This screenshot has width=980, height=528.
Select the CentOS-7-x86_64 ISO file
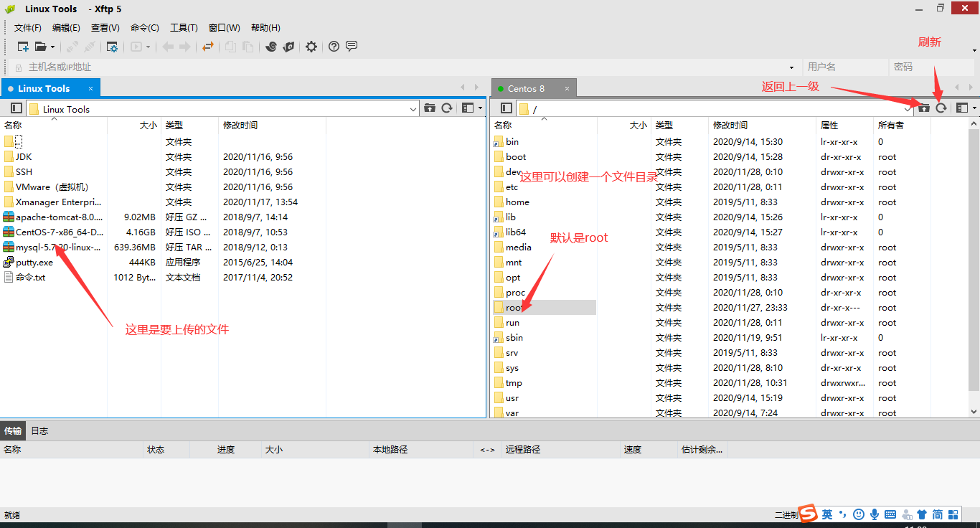[59, 232]
